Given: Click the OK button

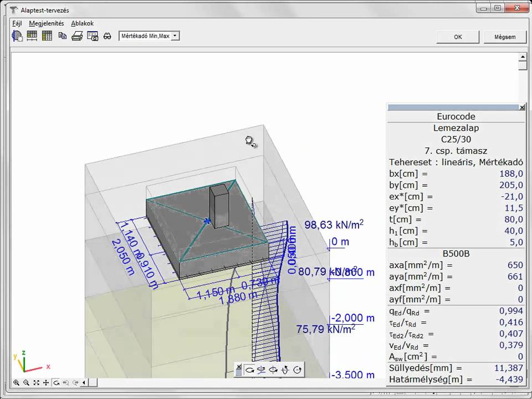Looking at the screenshot, I should [x=458, y=37].
